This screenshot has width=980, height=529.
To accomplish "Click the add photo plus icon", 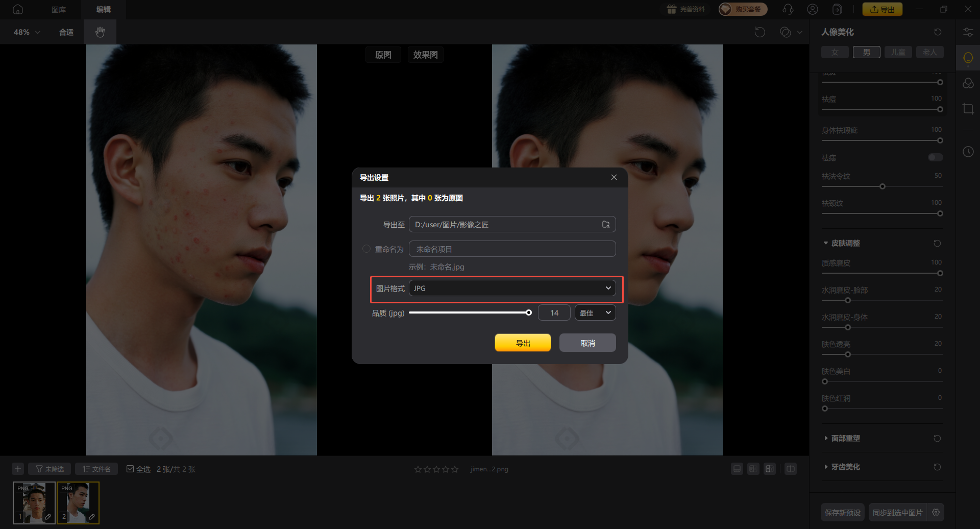I will 18,469.
